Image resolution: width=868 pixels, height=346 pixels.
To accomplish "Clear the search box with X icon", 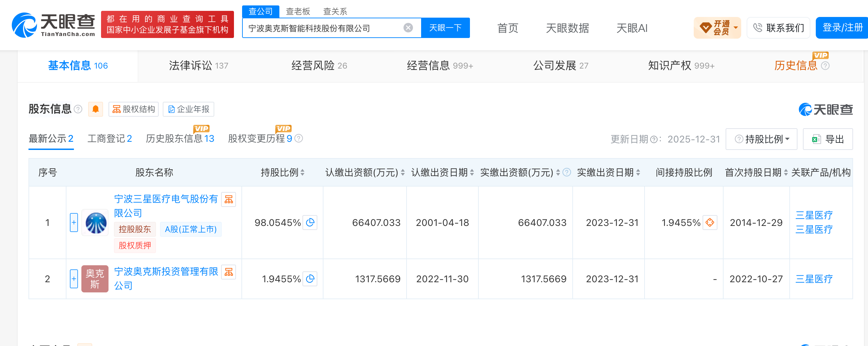I will 408,28.
